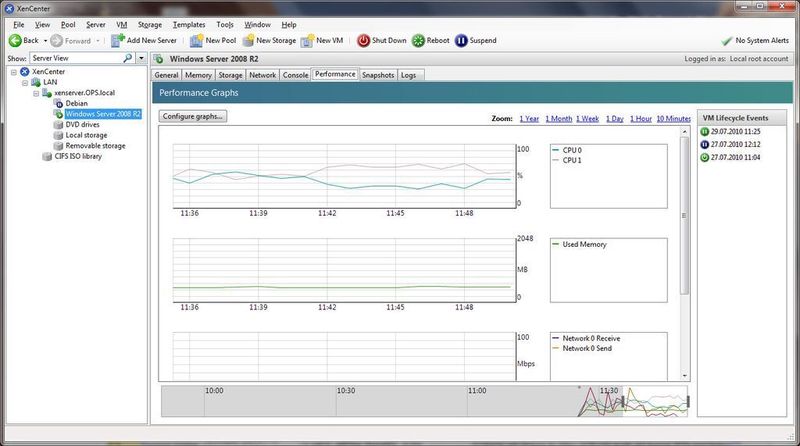Select Debian in the server tree
Viewport: 800px width, 446px height.
click(x=77, y=103)
